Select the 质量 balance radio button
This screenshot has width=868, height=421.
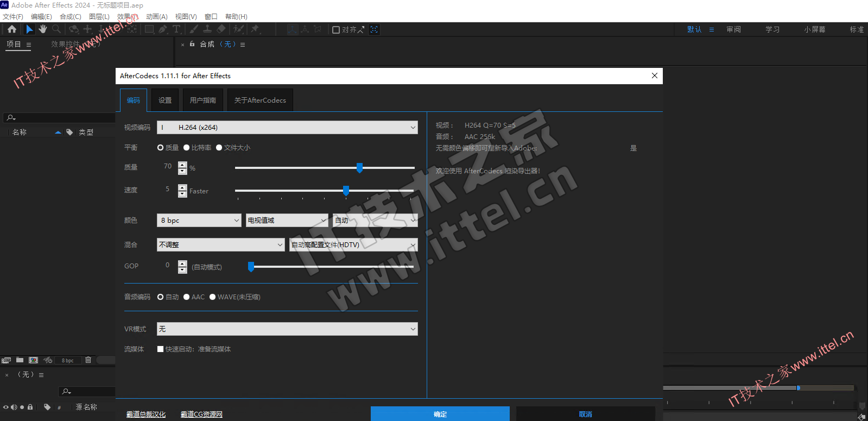coord(160,148)
